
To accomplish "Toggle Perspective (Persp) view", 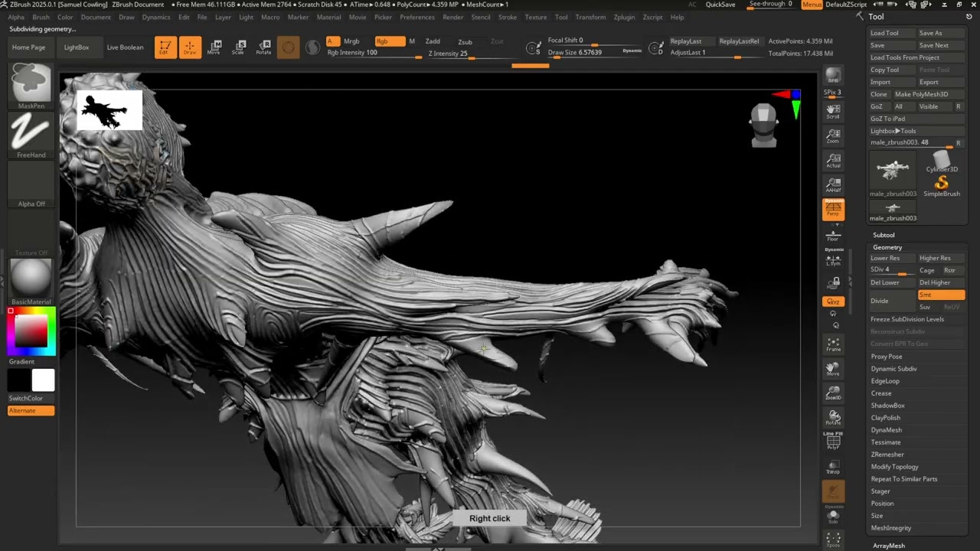I will (833, 209).
